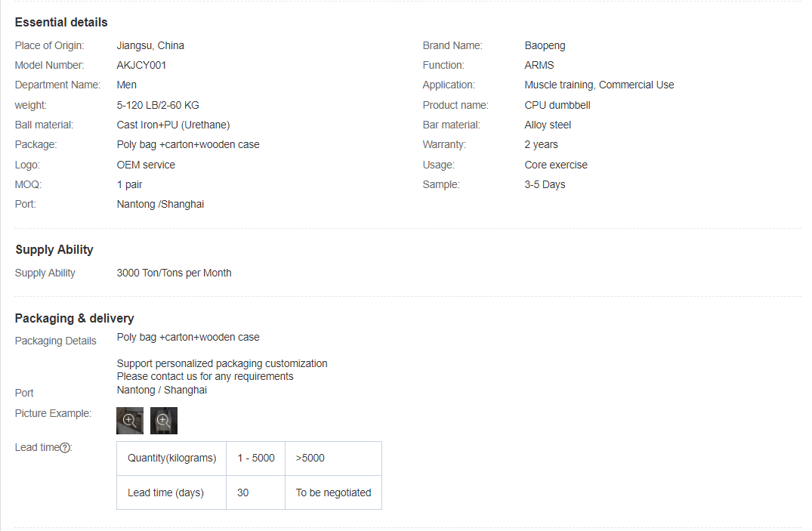Select the Brand Name value Baopeng
This screenshot has width=812, height=531.
[545, 45]
